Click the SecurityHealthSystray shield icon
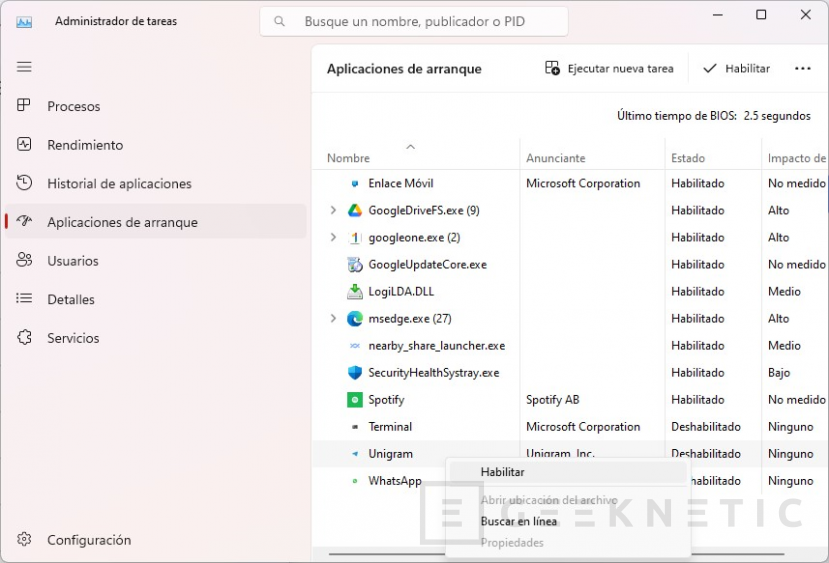Image resolution: width=829 pixels, height=563 pixels. coord(354,373)
